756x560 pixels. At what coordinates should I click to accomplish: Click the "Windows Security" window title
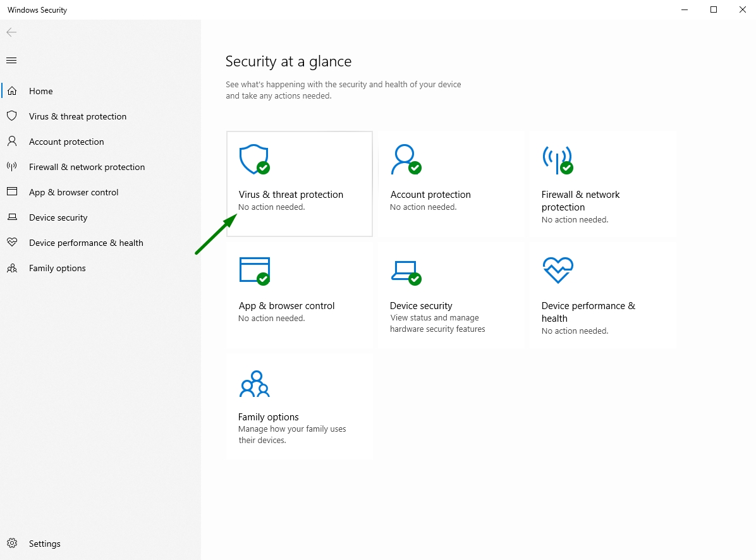point(37,10)
